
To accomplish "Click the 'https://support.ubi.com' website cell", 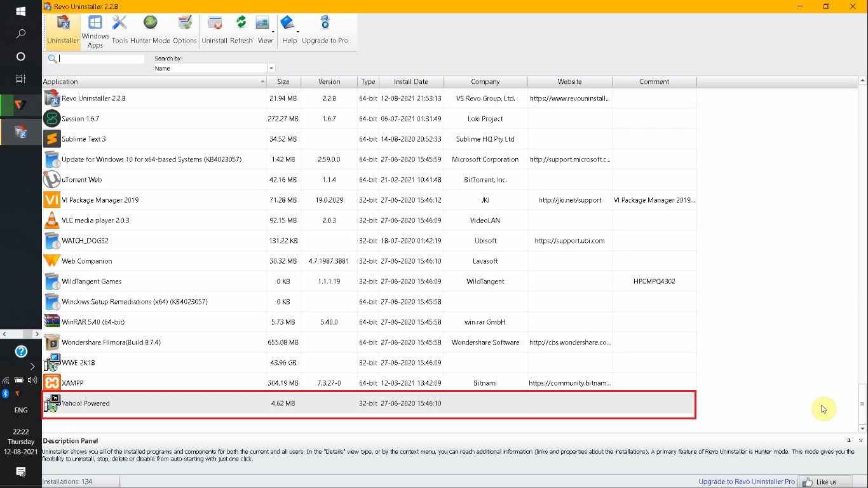I will (x=570, y=241).
